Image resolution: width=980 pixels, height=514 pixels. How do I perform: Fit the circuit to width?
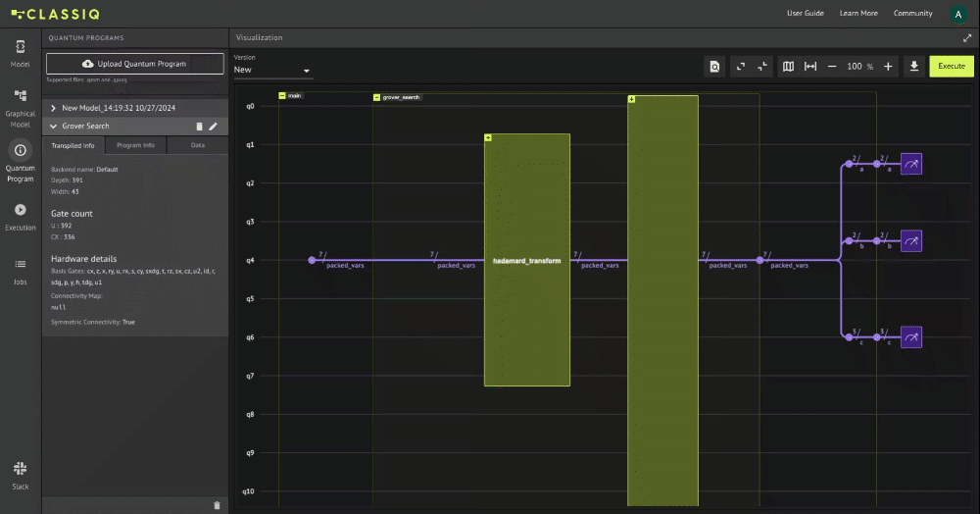point(810,67)
